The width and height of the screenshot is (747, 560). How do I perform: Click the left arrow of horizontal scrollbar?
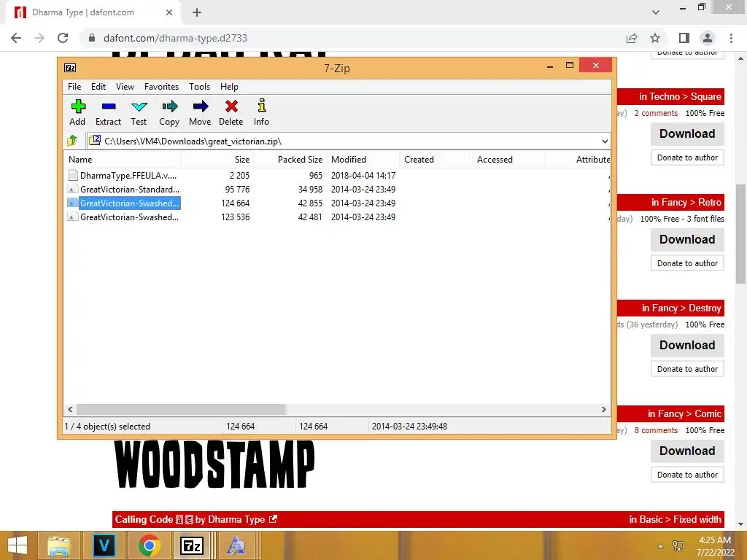(x=70, y=410)
